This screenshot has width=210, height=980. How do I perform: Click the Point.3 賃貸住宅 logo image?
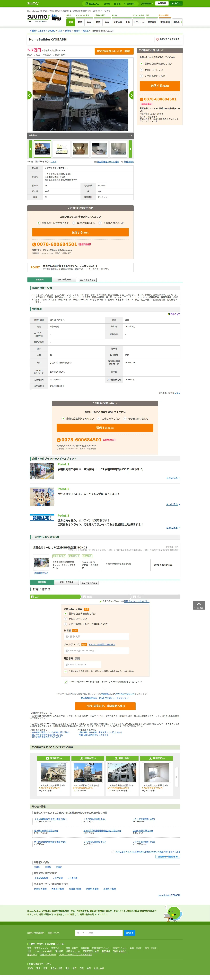coord(42,518)
